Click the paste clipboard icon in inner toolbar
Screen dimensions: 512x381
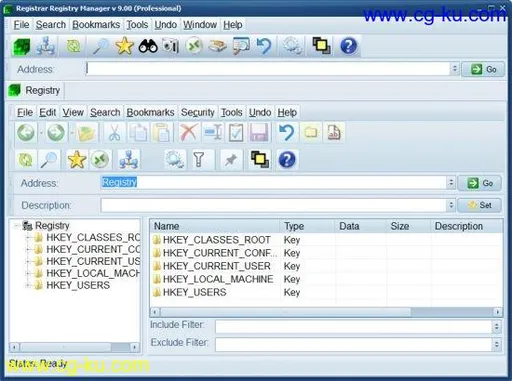coord(162,133)
